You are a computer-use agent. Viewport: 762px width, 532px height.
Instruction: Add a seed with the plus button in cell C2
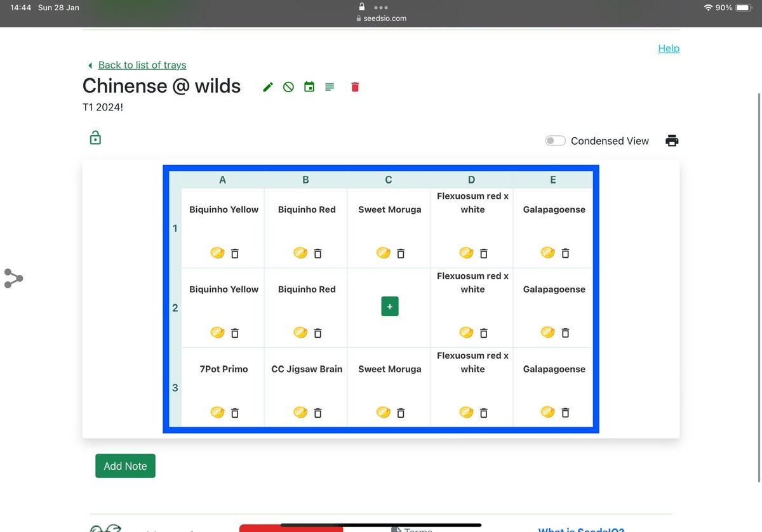click(390, 306)
